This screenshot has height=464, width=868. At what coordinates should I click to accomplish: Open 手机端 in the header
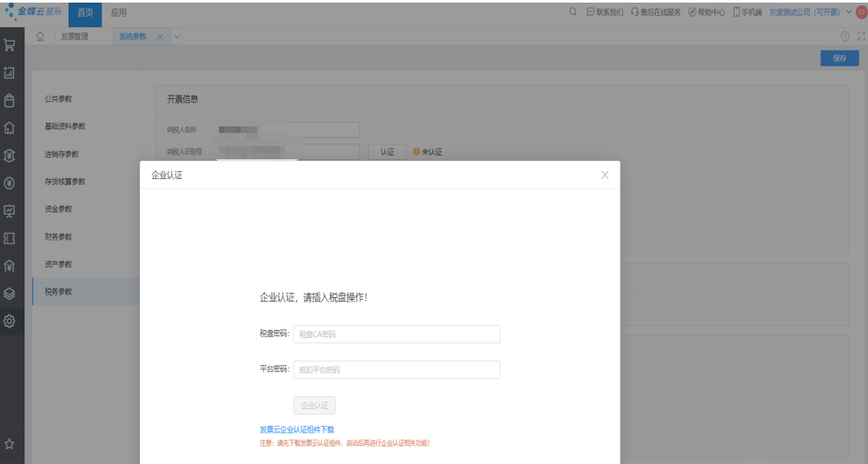(x=747, y=11)
